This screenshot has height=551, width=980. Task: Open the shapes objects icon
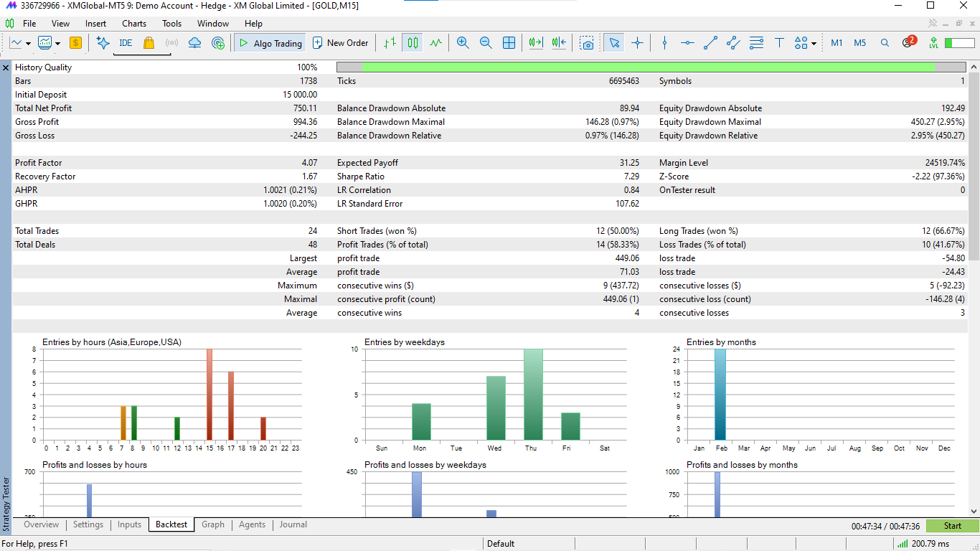801,43
